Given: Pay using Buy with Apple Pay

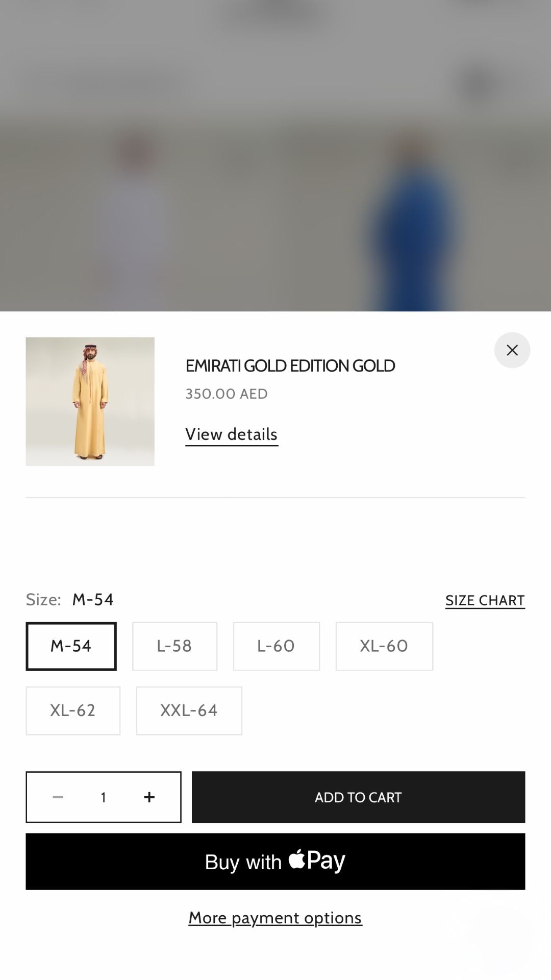Looking at the screenshot, I should click(x=275, y=861).
